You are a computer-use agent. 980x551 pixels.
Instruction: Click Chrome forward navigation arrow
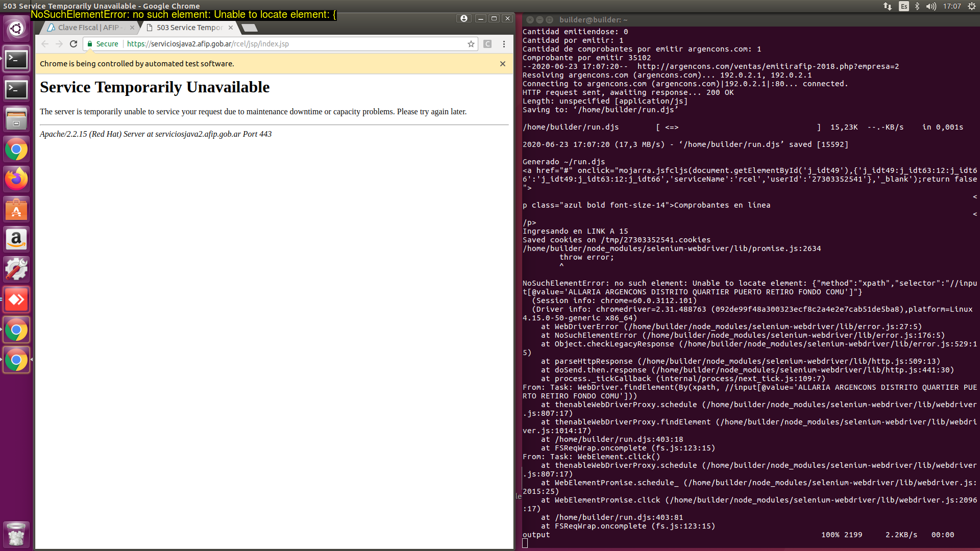pos(59,44)
